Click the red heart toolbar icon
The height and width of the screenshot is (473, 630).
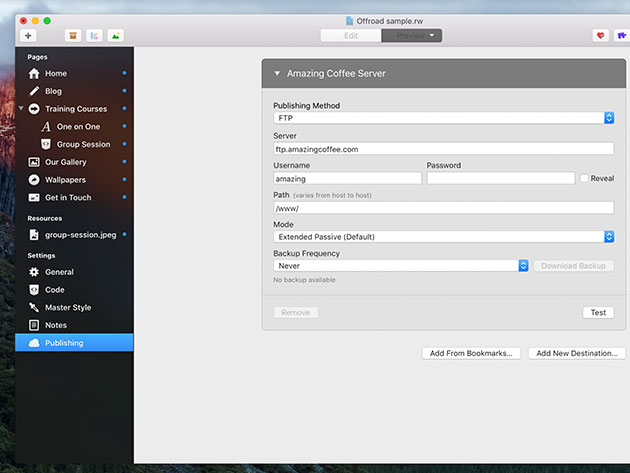[600, 36]
